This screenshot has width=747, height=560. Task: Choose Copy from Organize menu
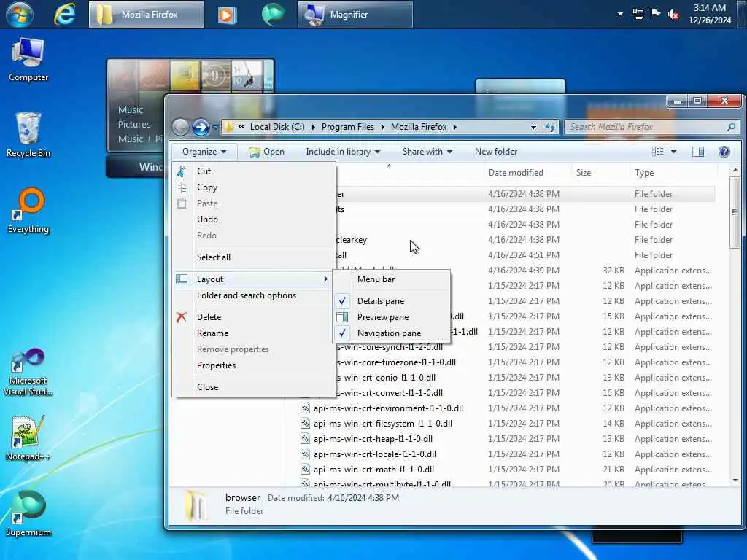pos(253,187)
